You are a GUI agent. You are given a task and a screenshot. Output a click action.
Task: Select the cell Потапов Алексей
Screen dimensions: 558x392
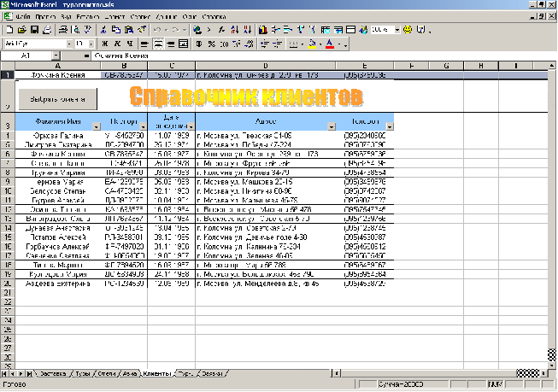(58, 237)
